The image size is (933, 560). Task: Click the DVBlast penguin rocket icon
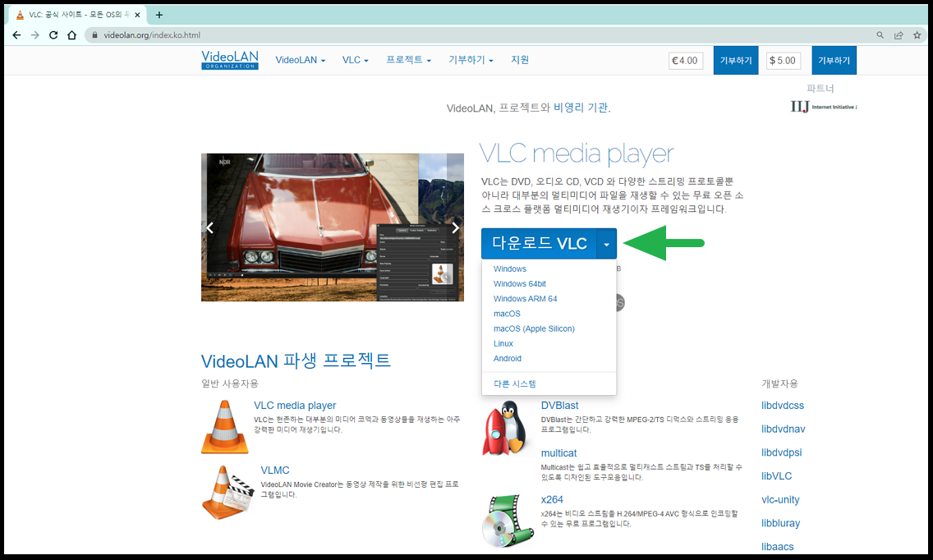(x=505, y=428)
